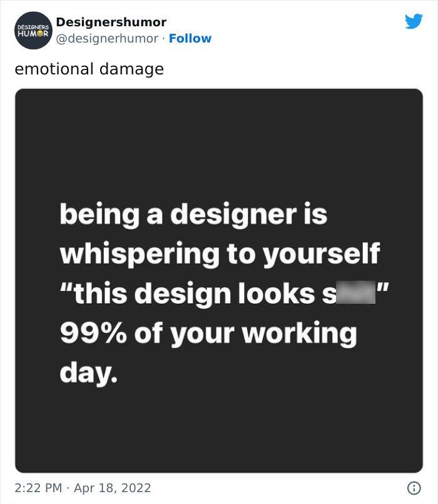Click the "99%" figure in the image

[91, 332]
